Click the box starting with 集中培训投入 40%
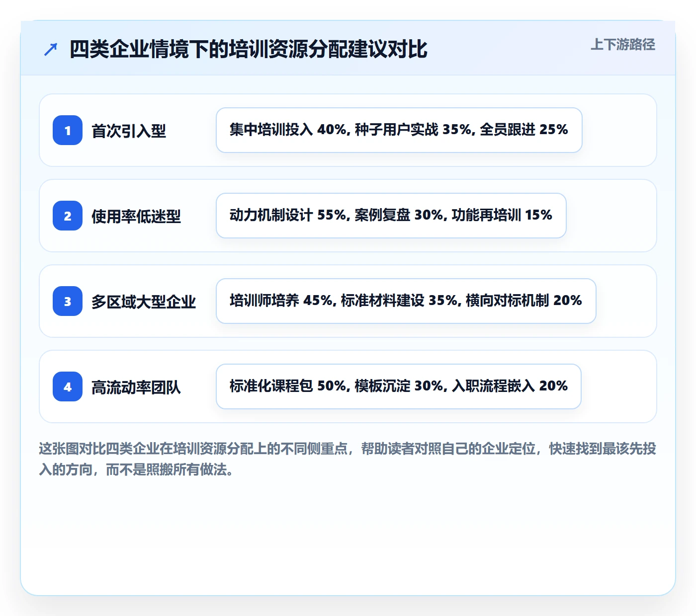 click(x=399, y=130)
